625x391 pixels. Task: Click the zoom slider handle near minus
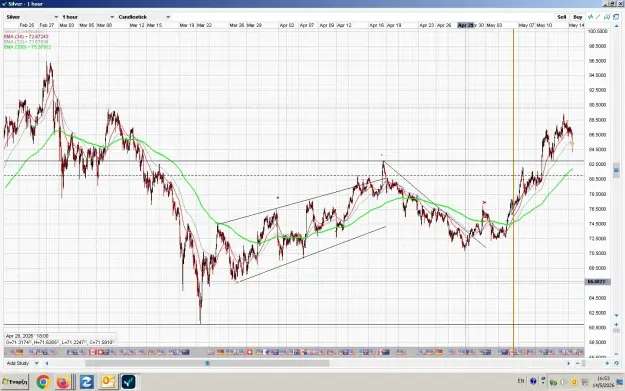tap(584, 363)
